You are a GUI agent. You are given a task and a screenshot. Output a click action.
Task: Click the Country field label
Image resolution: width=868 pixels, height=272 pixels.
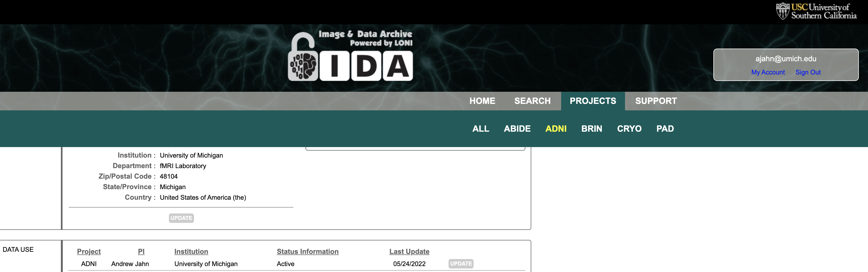[x=138, y=197]
